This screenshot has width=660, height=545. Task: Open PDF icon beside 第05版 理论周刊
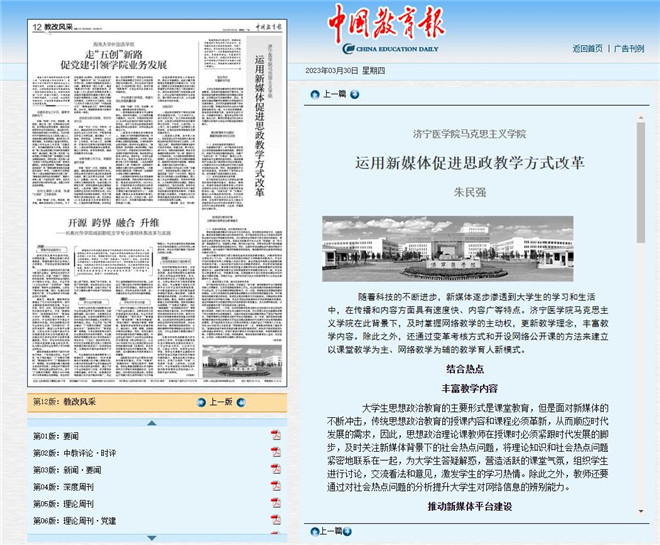275,502
